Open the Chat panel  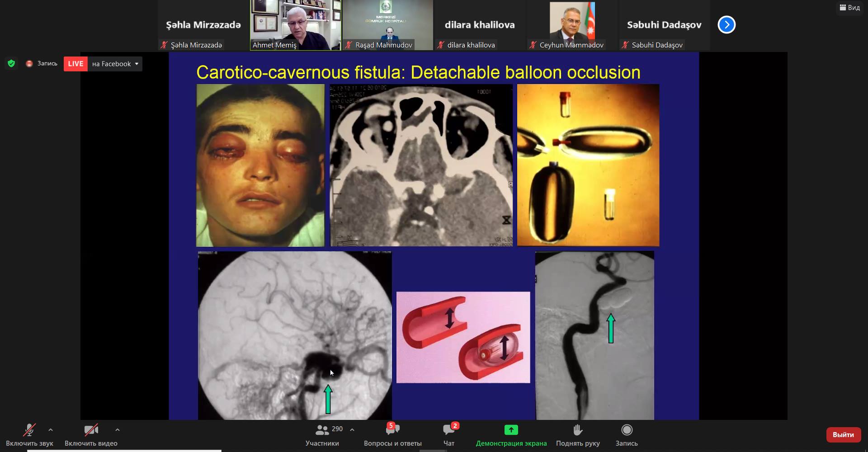click(448, 430)
